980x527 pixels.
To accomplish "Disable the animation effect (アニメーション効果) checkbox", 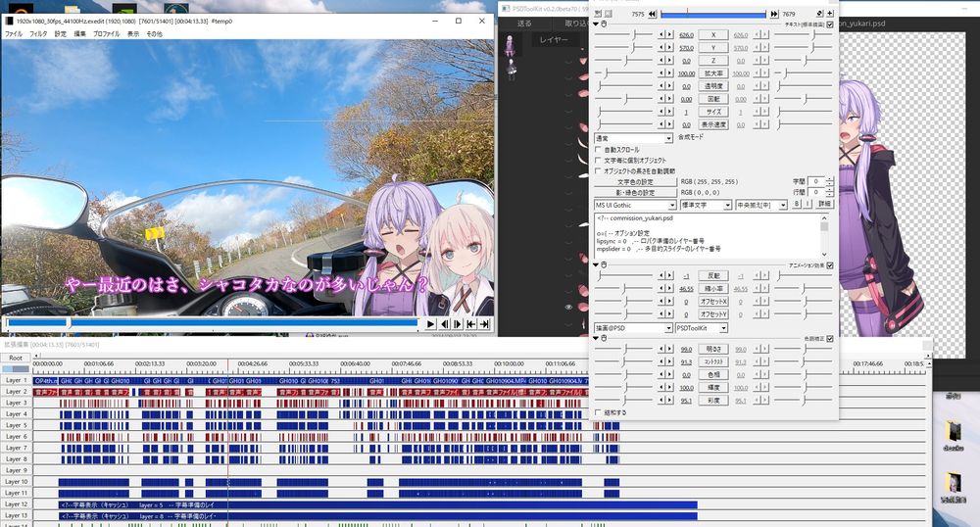I will (x=830, y=265).
